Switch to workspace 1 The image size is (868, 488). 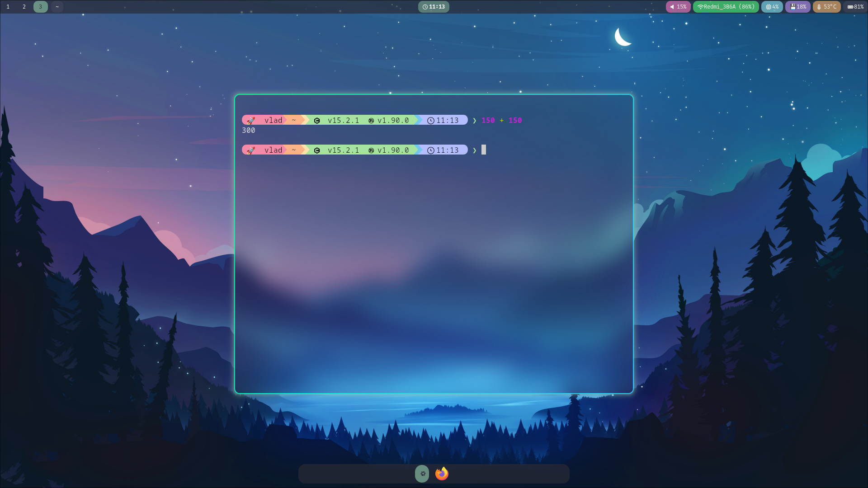[8, 7]
